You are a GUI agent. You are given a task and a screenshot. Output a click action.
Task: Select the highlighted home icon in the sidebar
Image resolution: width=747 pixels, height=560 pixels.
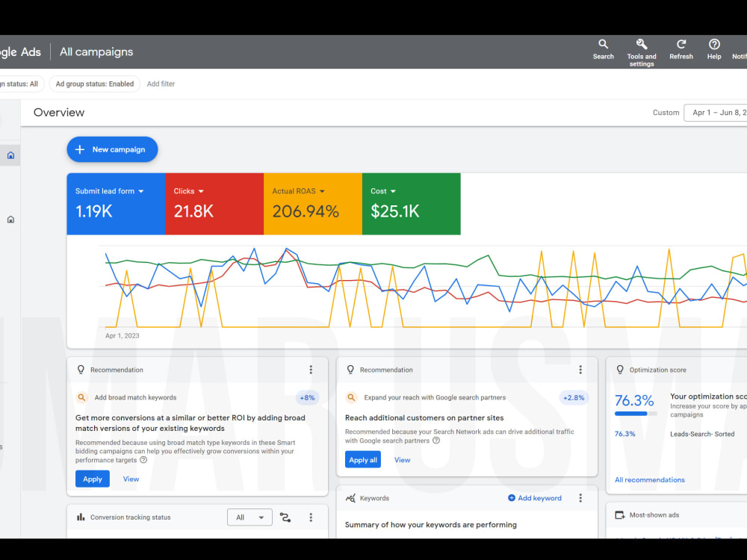click(x=10, y=155)
